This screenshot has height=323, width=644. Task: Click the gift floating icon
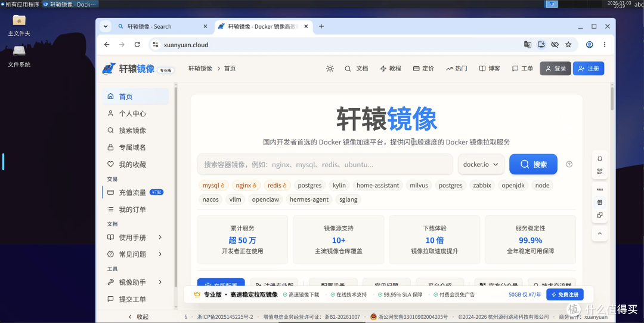tap(600, 202)
